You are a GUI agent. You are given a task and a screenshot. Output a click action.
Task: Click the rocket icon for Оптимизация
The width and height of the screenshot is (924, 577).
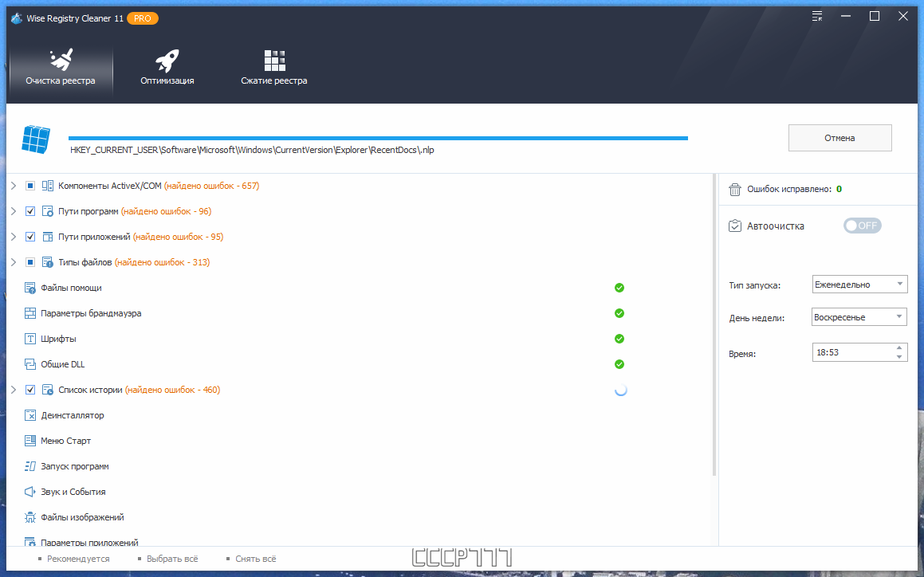pyautogui.click(x=167, y=60)
